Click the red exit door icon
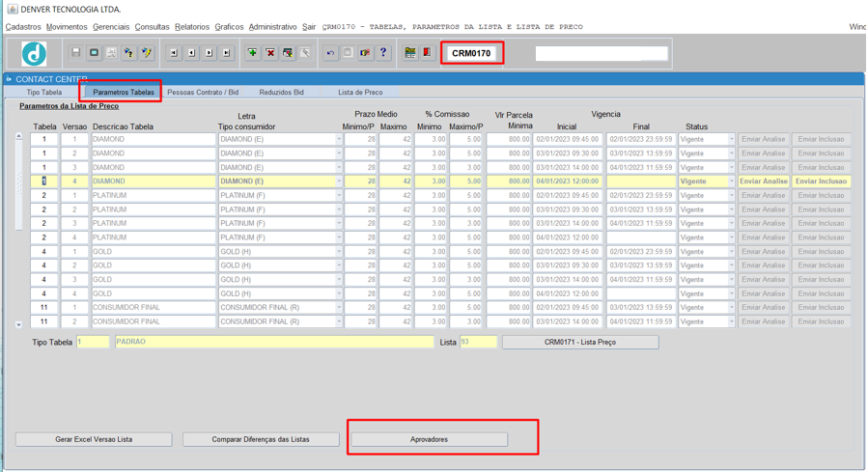This screenshot has height=472, width=868. (427, 52)
